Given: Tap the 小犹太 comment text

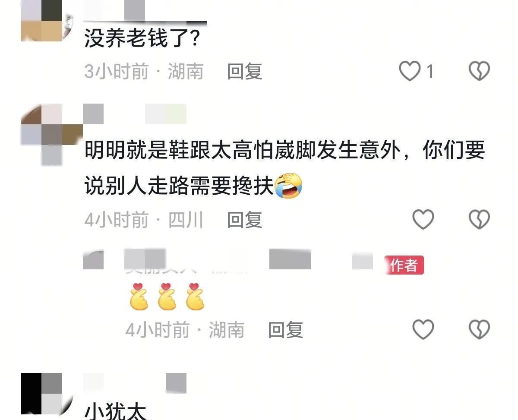Looking at the screenshot, I should pos(116,411).
